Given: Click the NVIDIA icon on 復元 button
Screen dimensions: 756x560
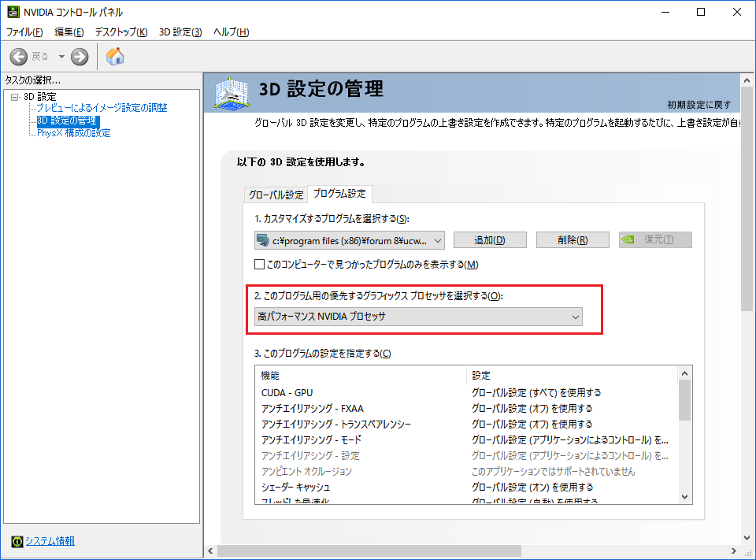Looking at the screenshot, I should pyautogui.click(x=628, y=239).
